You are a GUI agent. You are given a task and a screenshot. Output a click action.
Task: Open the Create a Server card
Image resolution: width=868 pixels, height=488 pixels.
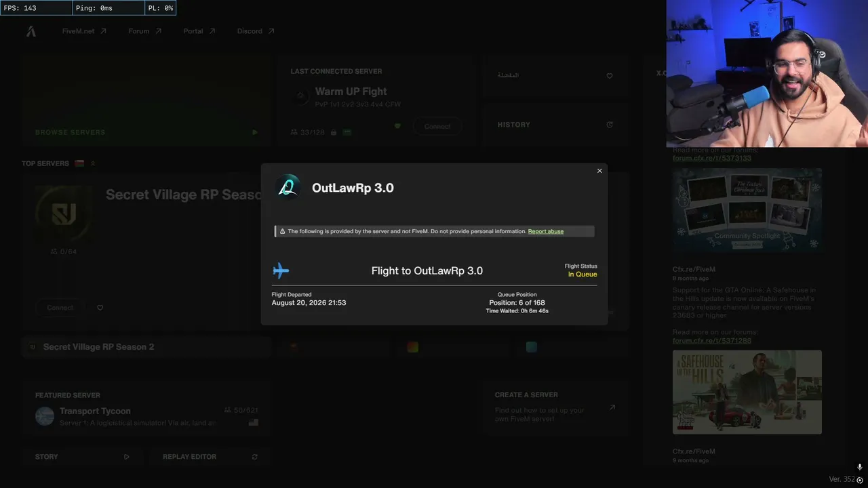click(555, 408)
